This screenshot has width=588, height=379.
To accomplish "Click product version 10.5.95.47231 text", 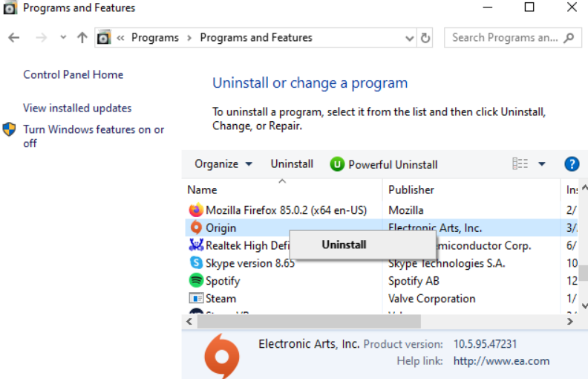I will (x=485, y=344).
